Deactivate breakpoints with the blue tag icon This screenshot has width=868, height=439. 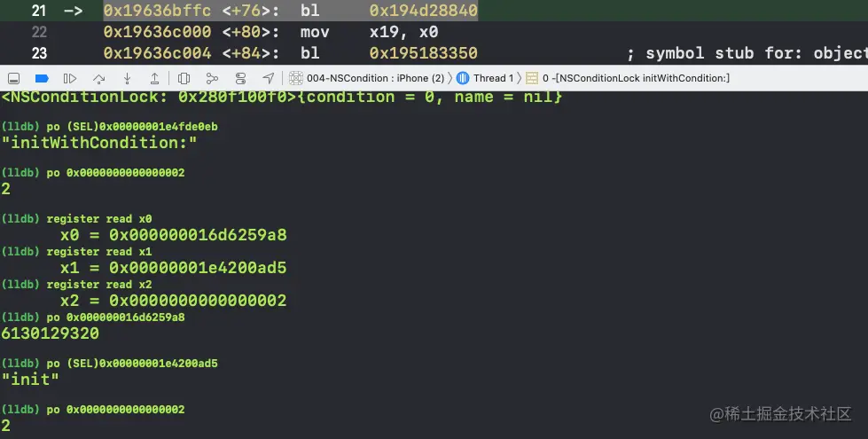[x=42, y=79]
